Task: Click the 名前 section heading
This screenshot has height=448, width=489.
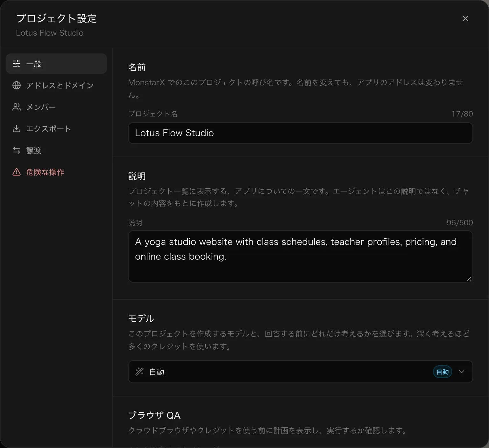Action: [x=137, y=67]
